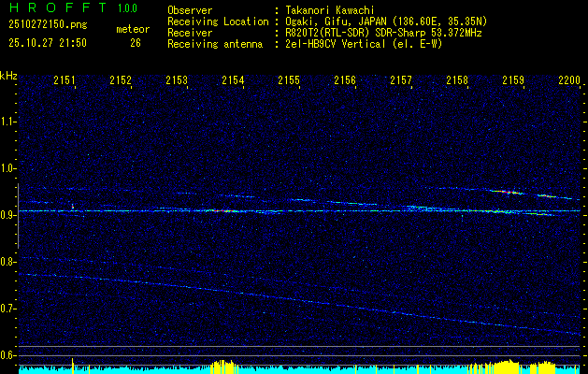Click the 2200 time marker

tap(568, 81)
